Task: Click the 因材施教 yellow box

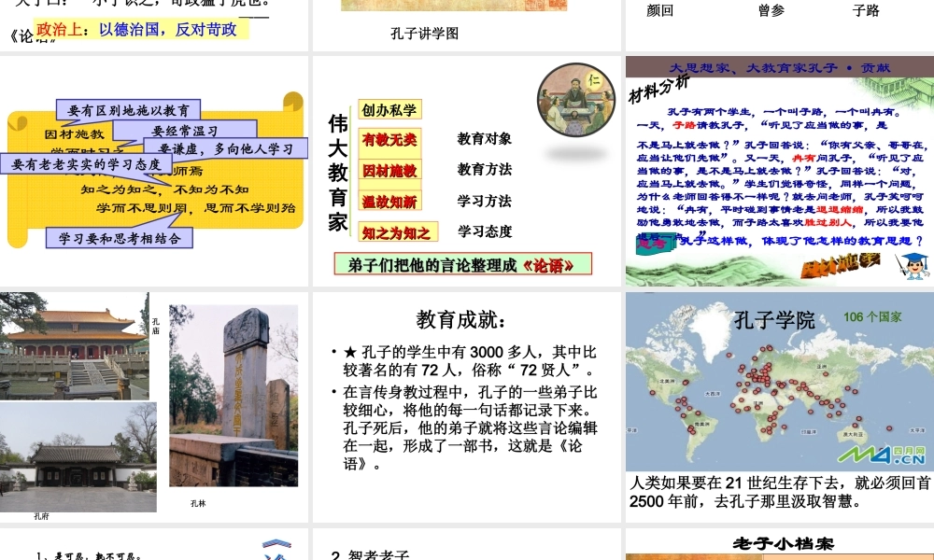Action: pyautogui.click(x=390, y=170)
